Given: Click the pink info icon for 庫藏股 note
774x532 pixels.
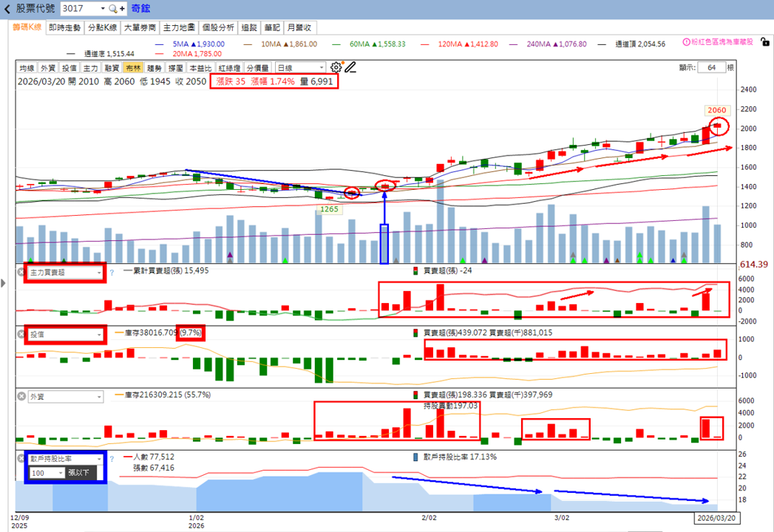Looking at the screenshot, I should click(x=686, y=42).
